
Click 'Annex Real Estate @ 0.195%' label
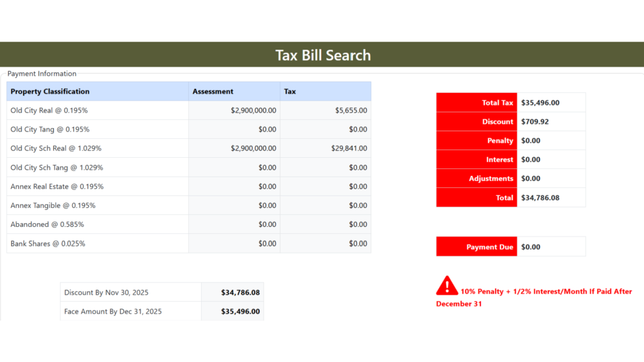(57, 186)
